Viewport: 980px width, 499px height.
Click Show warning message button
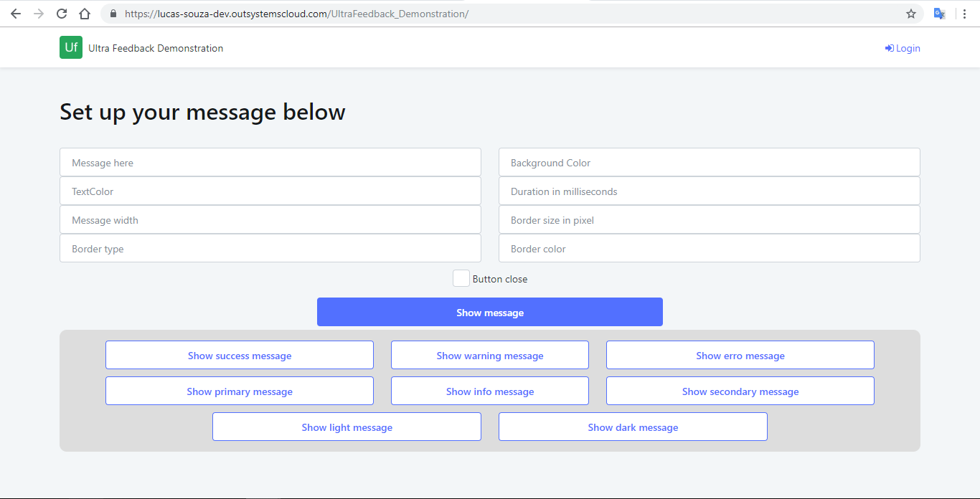click(490, 355)
